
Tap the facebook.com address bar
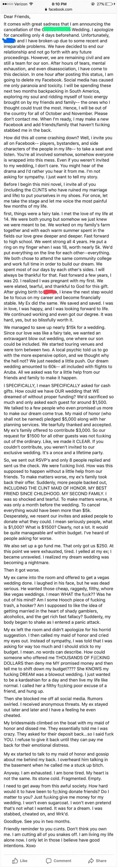[59, 9]
